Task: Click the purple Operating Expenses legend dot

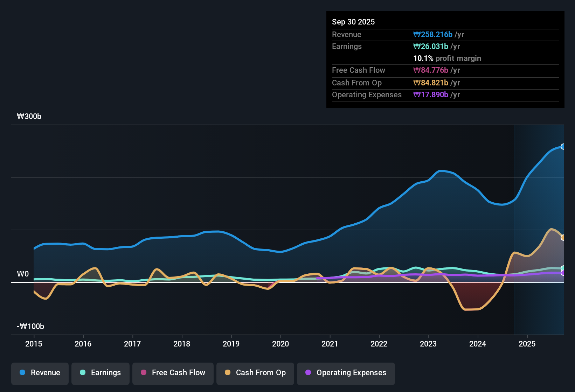Action: click(308, 373)
